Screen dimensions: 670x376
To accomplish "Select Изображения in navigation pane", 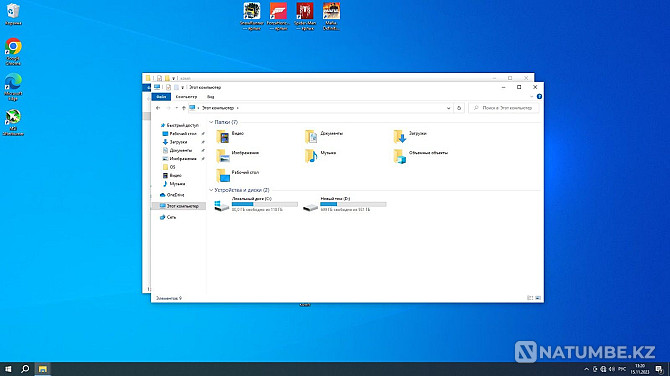I will click(x=179, y=159).
